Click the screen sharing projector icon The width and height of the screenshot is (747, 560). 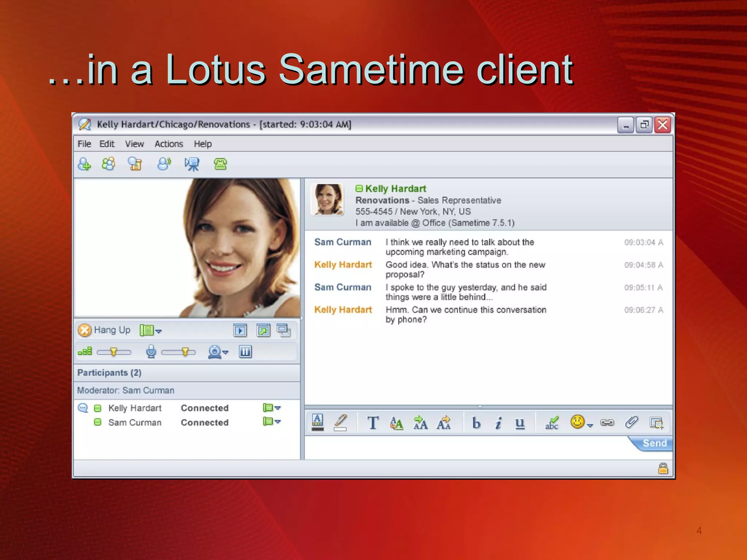coord(192,164)
